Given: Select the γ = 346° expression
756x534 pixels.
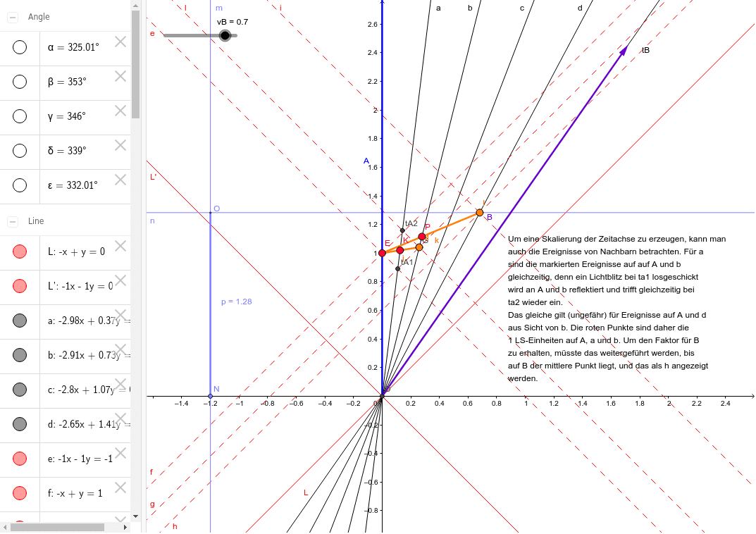Looking at the screenshot, I should click(66, 116).
